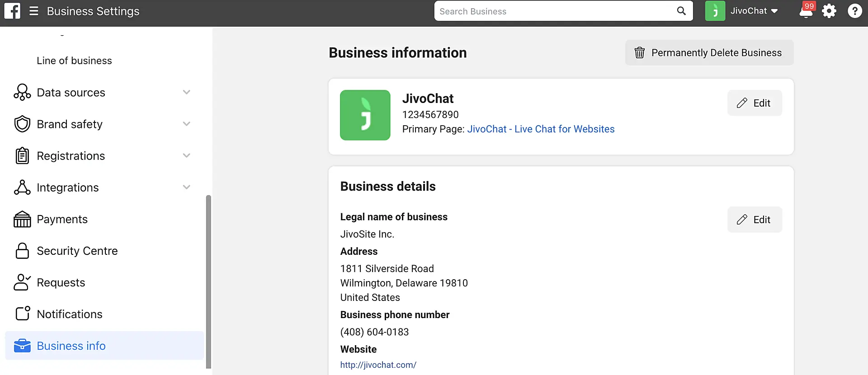Open the Requests section
This screenshot has width=868, height=375.
[x=61, y=282]
